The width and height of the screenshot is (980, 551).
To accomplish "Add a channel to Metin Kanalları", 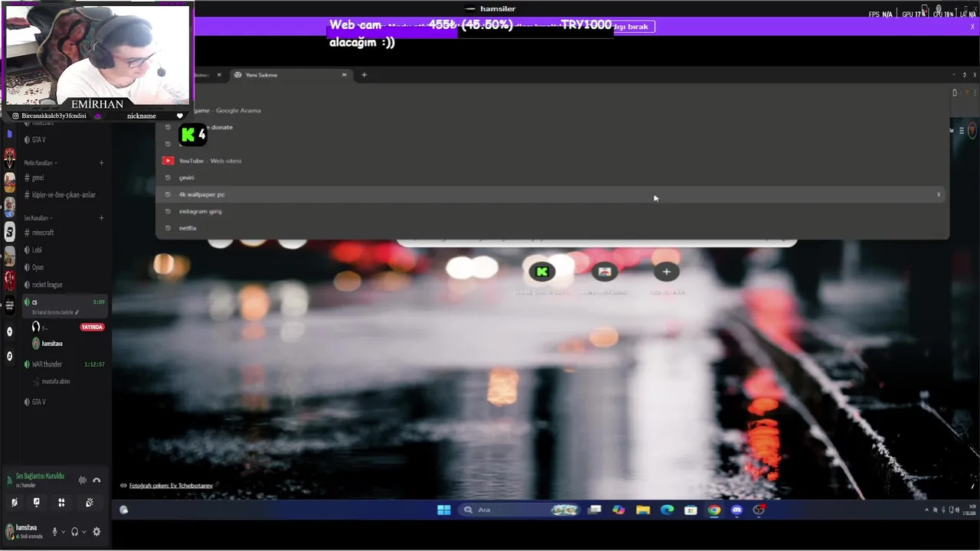I will click(101, 163).
